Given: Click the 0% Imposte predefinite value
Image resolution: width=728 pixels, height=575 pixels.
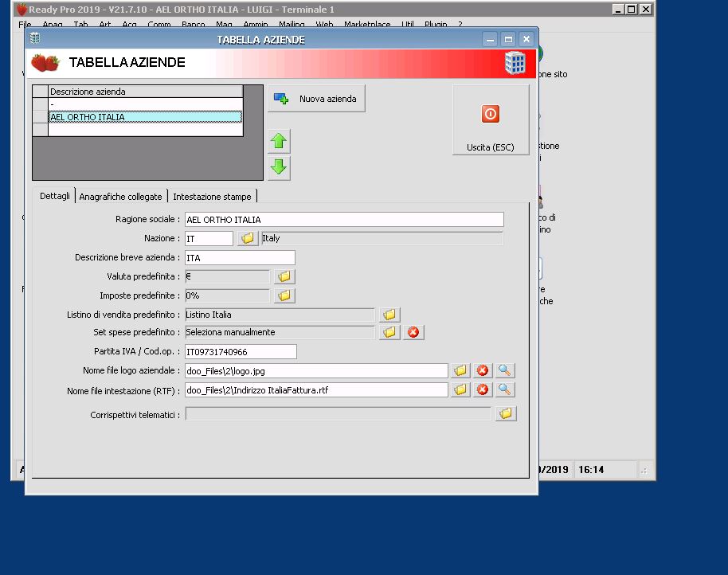Looking at the screenshot, I should (x=227, y=295).
